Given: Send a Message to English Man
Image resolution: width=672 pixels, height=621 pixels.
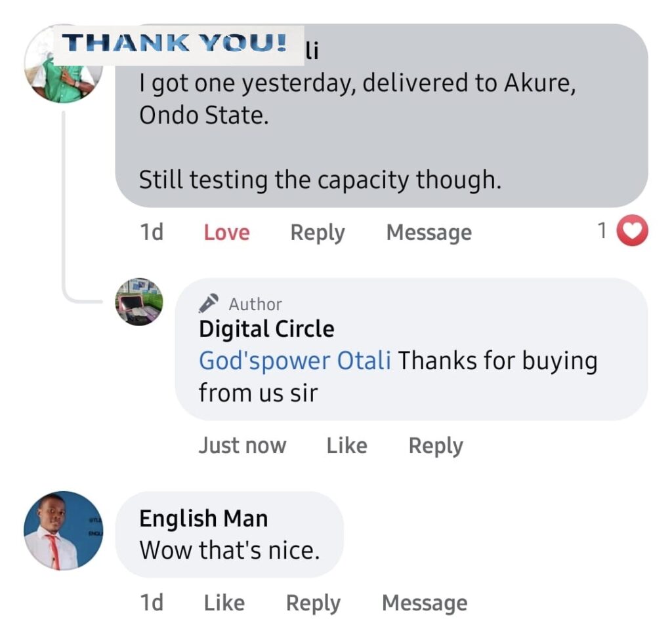Looking at the screenshot, I should (x=425, y=603).
